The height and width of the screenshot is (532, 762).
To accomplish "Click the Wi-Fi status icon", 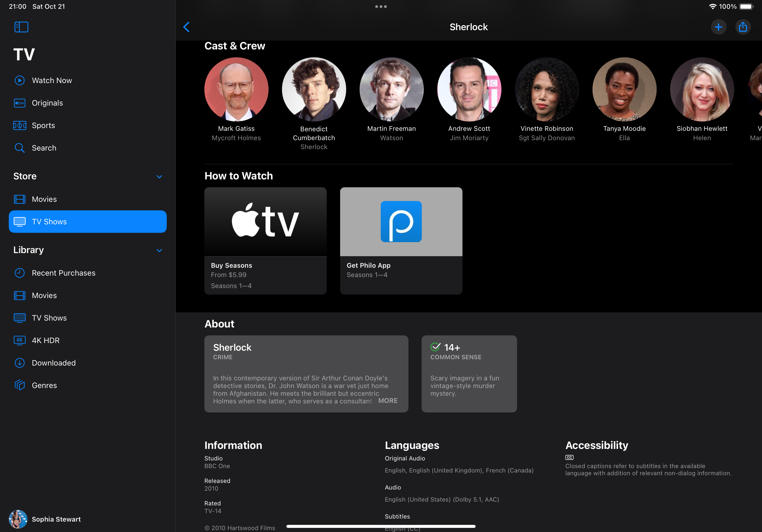I will [x=713, y=7].
